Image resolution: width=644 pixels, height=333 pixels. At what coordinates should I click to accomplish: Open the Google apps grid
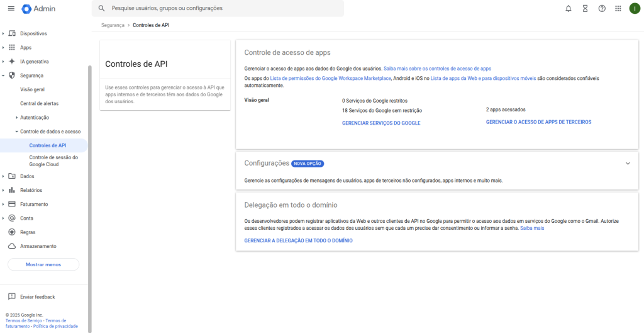[x=618, y=9]
